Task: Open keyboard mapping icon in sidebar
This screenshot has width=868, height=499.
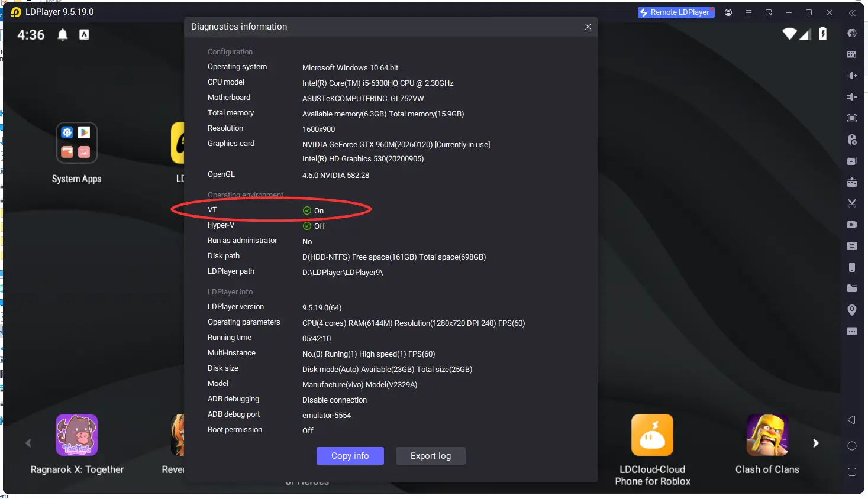Action: [851, 54]
